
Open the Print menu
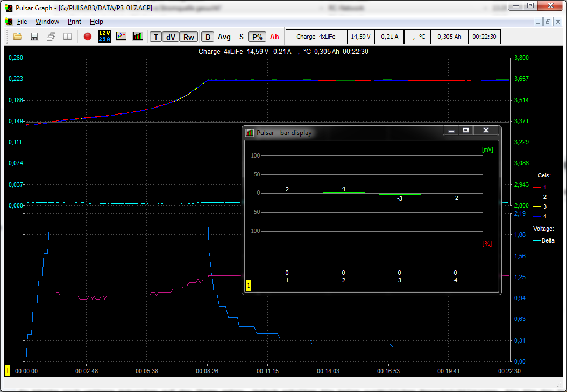(74, 22)
